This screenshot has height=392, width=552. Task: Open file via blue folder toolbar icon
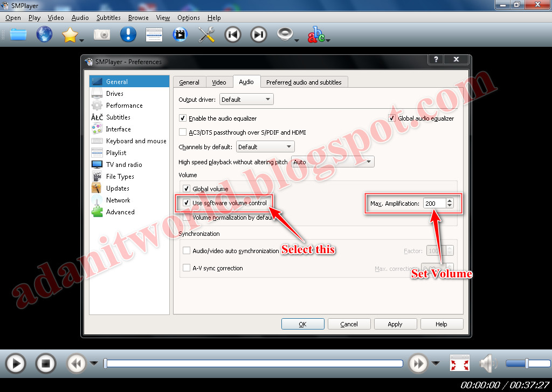(18, 34)
